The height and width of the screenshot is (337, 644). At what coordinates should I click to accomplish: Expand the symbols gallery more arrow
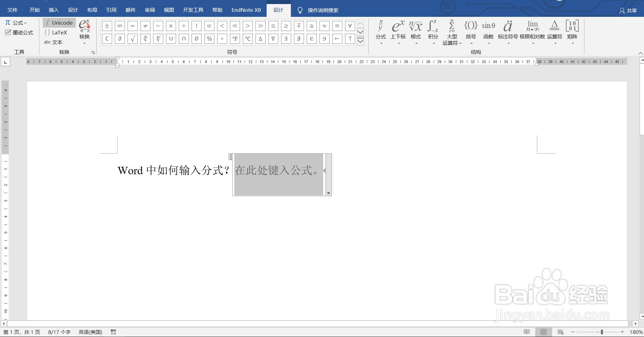[360, 41]
